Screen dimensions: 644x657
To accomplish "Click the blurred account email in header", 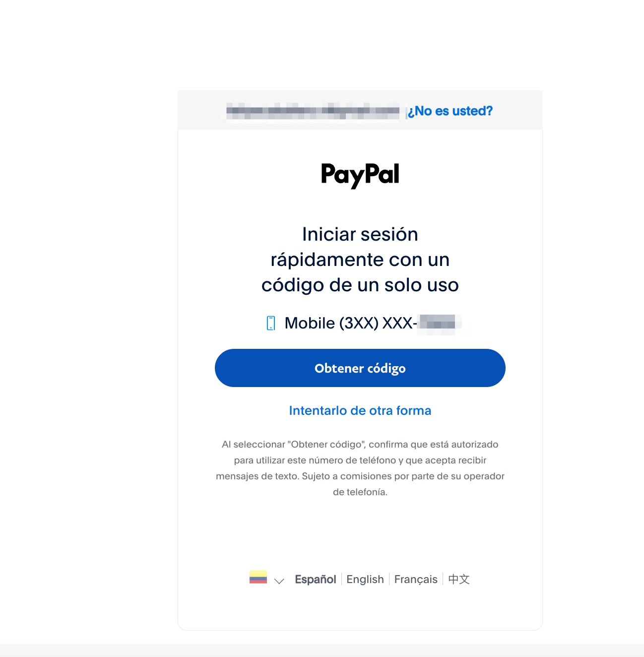I will pyautogui.click(x=313, y=111).
